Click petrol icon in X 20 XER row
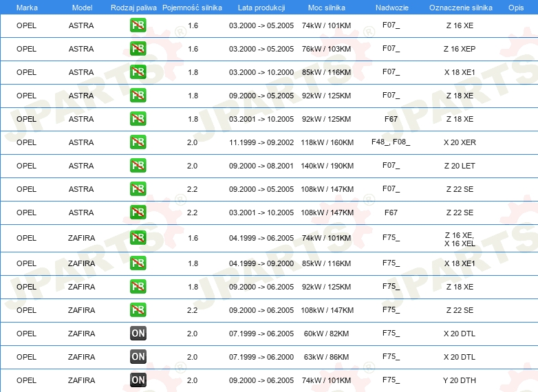The image size is (538, 392). tap(138, 142)
